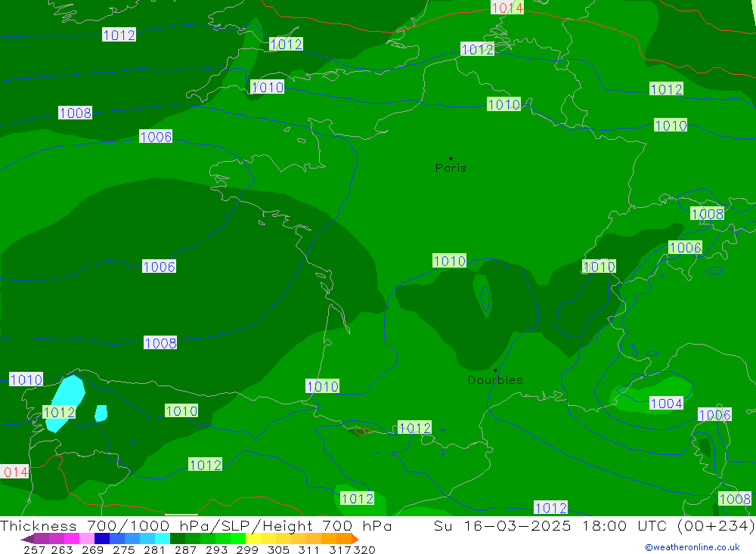Click the legend value 311
This screenshot has height=554, width=756.
[308, 549]
